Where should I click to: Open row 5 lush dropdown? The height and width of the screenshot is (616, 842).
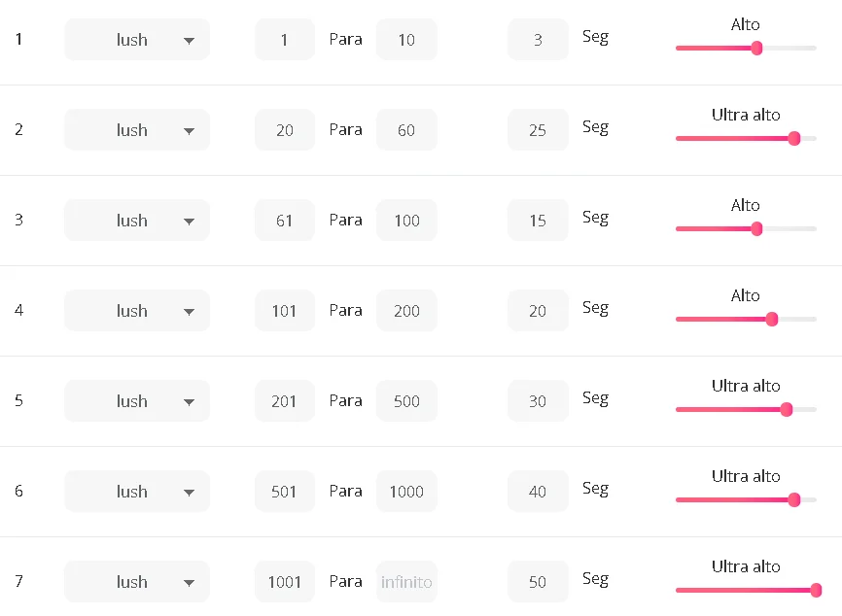pyautogui.click(x=137, y=401)
